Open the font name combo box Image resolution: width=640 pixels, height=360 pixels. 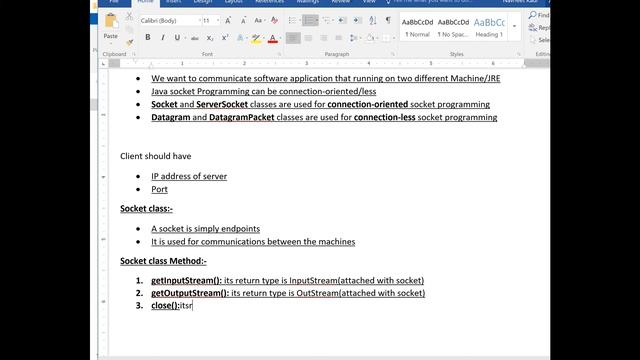(170, 20)
